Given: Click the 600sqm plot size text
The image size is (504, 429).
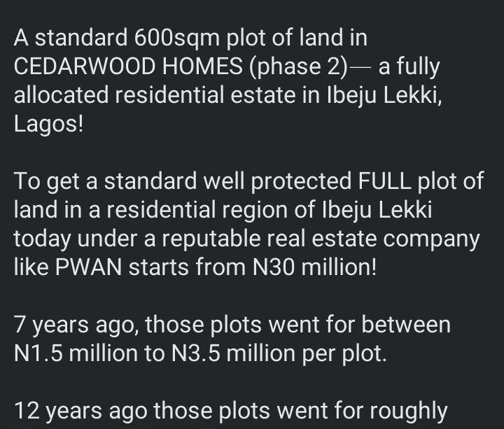Looking at the screenshot, I should pyautogui.click(x=176, y=38).
